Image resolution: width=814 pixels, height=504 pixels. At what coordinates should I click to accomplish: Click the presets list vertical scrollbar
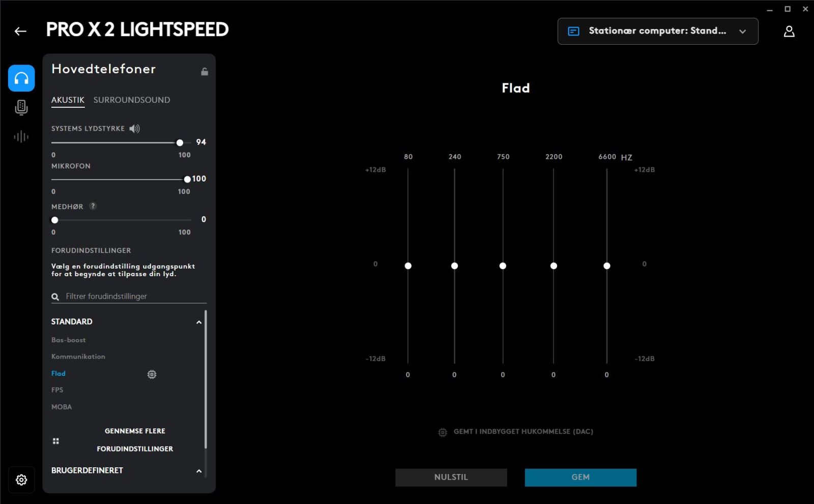pyautogui.click(x=206, y=379)
